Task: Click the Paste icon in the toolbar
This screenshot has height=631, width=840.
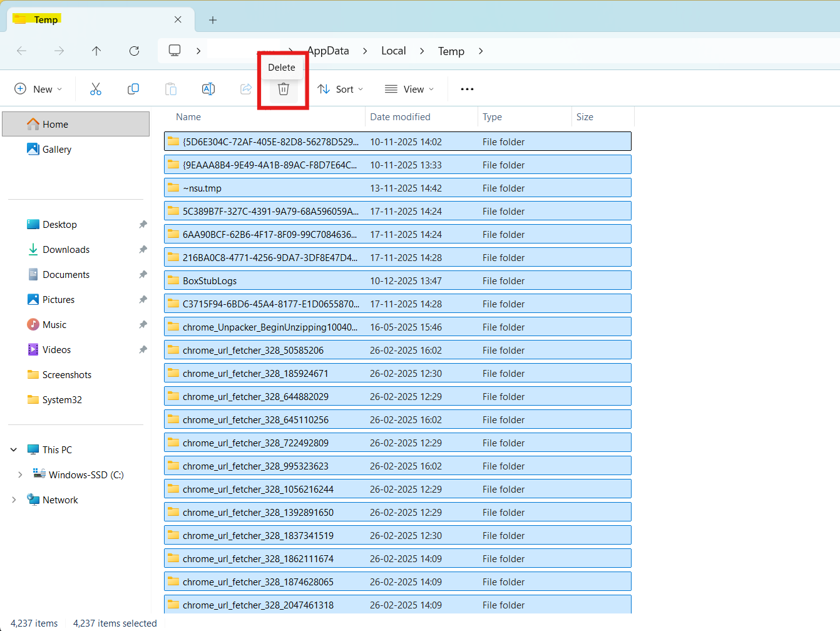Action: [x=170, y=89]
